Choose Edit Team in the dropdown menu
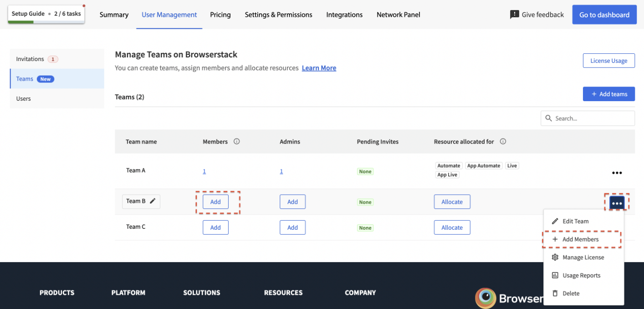 pyautogui.click(x=575, y=221)
